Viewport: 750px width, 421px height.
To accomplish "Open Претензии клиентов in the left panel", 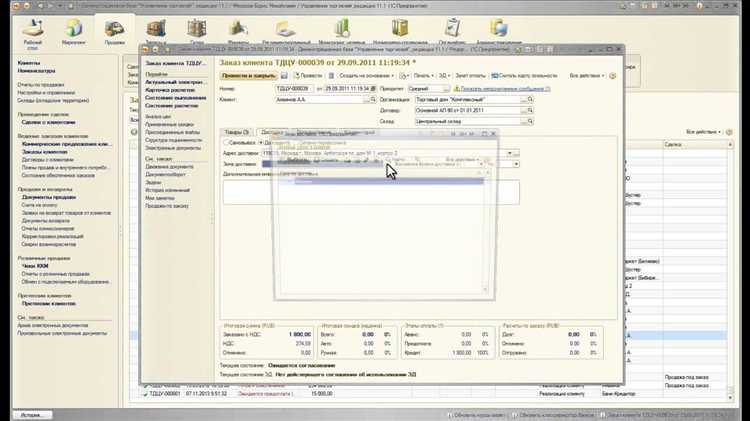I will [x=48, y=304].
